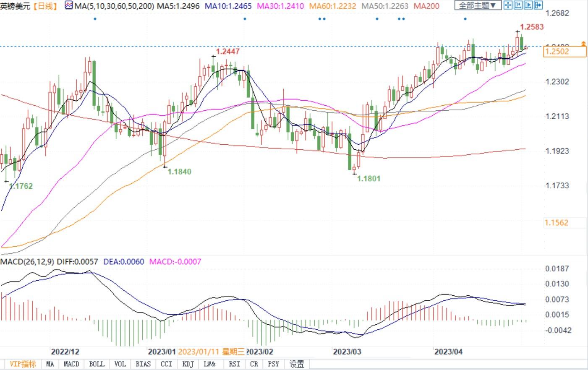Select the KDJ indicator tab

tap(188, 364)
